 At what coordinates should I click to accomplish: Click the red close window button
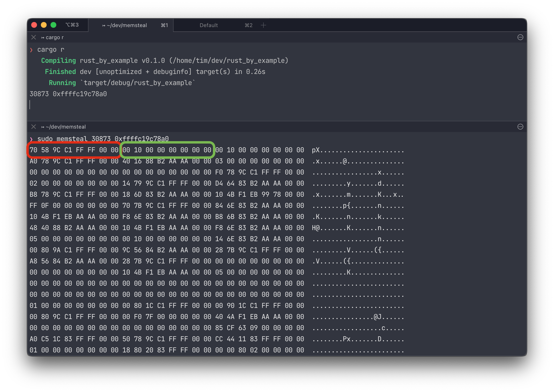click(34, 25)
